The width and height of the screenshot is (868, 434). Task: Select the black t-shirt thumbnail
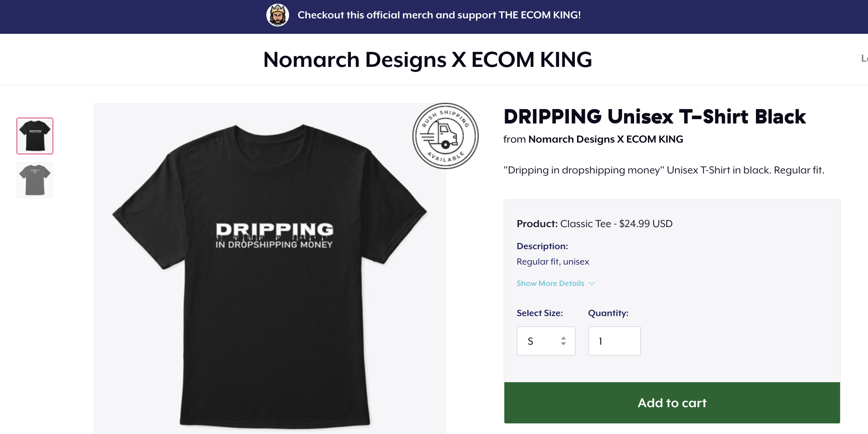(x=35, y=136)
